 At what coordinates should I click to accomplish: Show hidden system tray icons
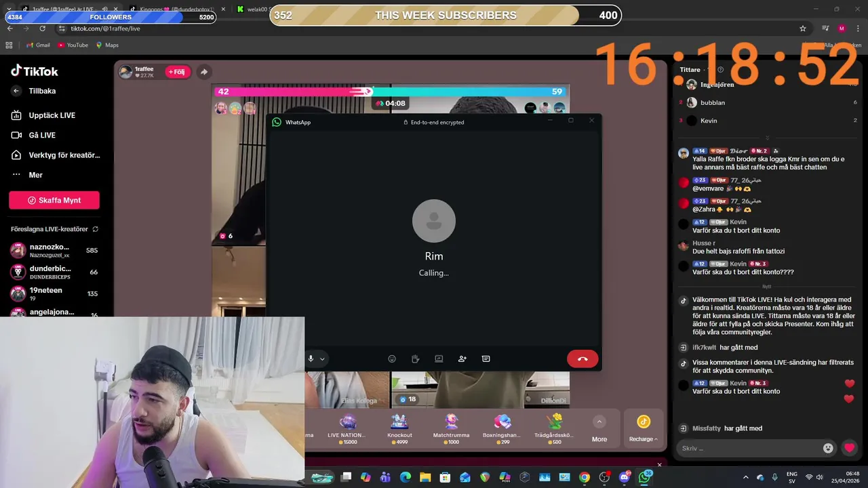pos(746,477)
